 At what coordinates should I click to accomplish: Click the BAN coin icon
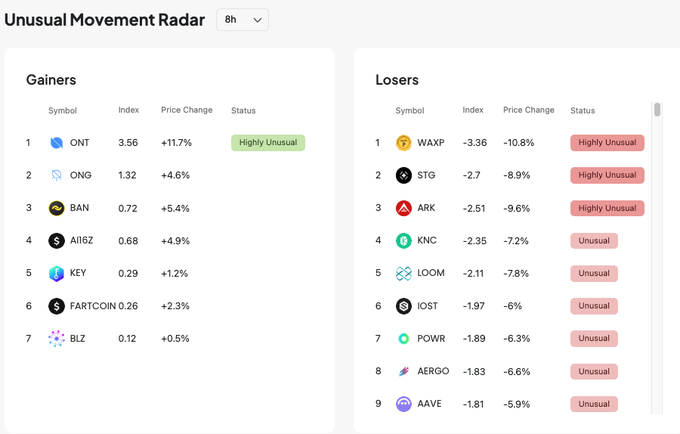click(x=57, y=208)
